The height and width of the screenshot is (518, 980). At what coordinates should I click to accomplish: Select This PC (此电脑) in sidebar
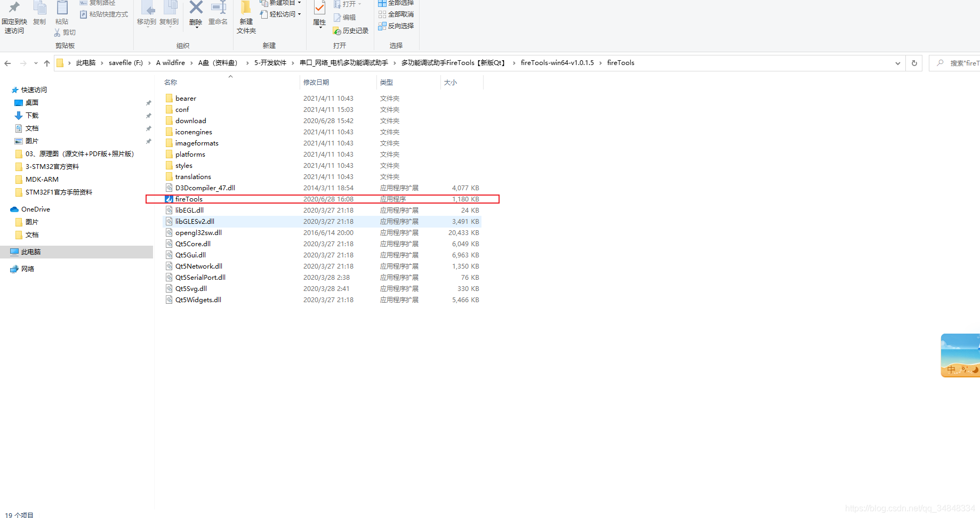click(76, 252)
